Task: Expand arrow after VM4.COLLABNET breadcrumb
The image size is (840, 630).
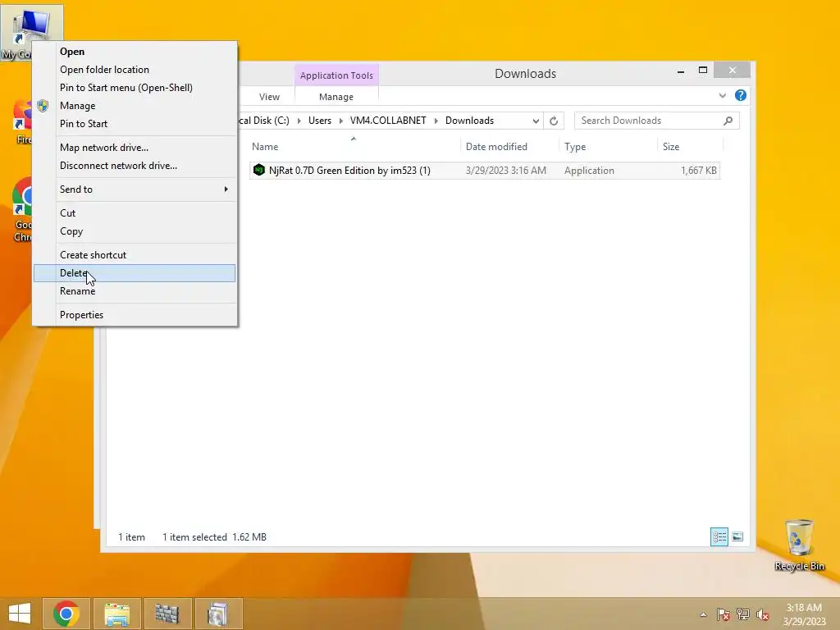Action: click(x=436, y=121)
